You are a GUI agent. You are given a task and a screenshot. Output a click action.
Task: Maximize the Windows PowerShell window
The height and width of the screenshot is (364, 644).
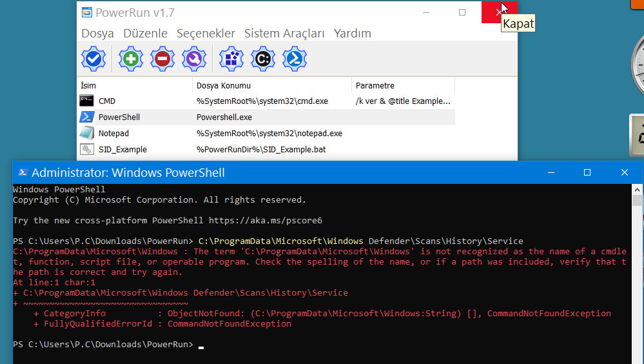[587, 172]
